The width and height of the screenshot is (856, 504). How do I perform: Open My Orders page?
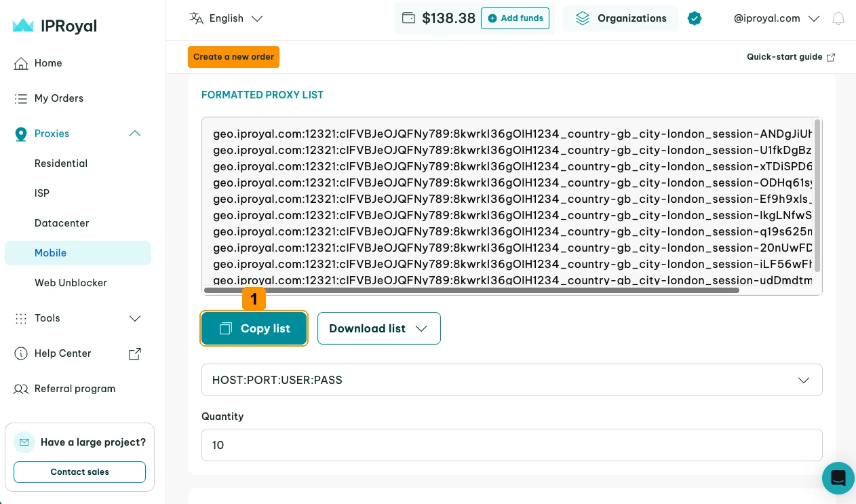[59, 98]
